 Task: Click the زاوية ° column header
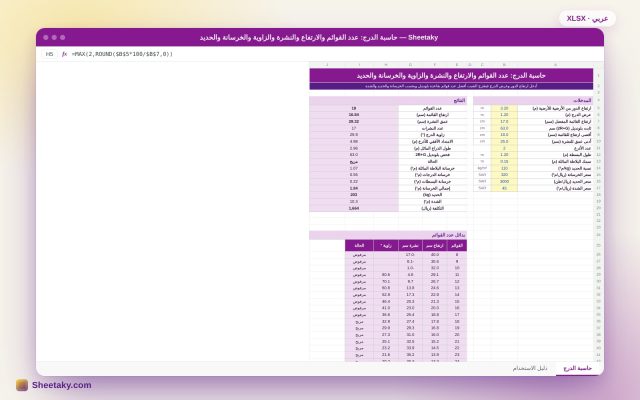386,246
